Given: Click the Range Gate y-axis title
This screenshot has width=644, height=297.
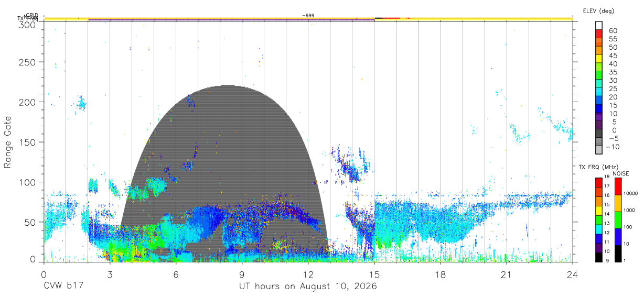Looking at the screenshot, I should (8, 142).
